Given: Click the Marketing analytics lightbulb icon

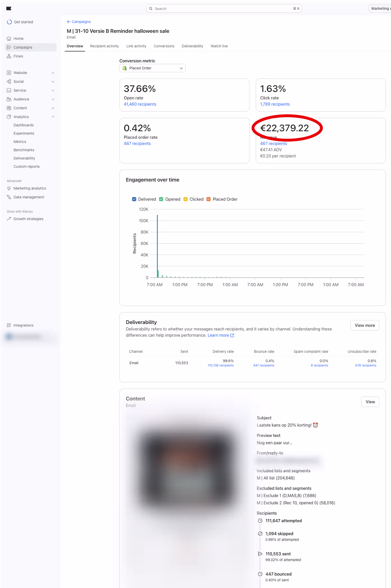Looking at the screenshot, I should pyautogui.click(x=9, y=188).
